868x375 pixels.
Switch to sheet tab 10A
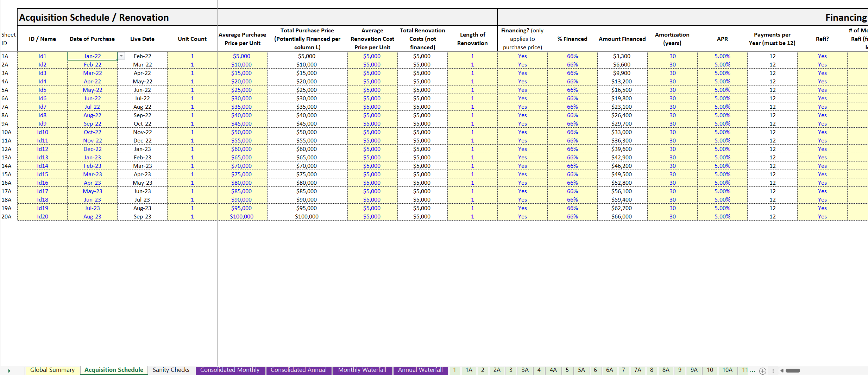727,370
